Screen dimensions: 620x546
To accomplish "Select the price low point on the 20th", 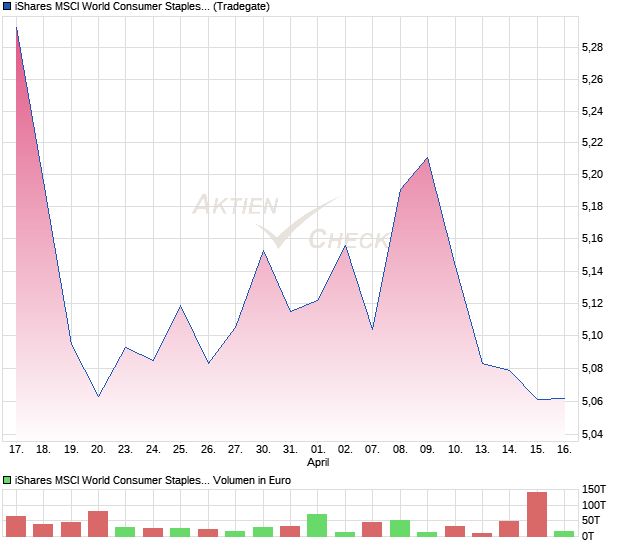I will click(98, 396).
